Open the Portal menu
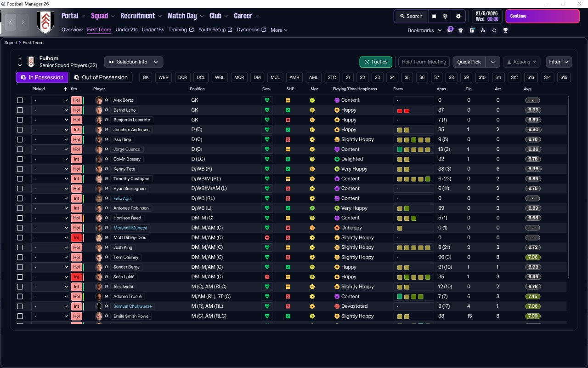The width and height of the screenshot is (588, 368). point(73,16)
